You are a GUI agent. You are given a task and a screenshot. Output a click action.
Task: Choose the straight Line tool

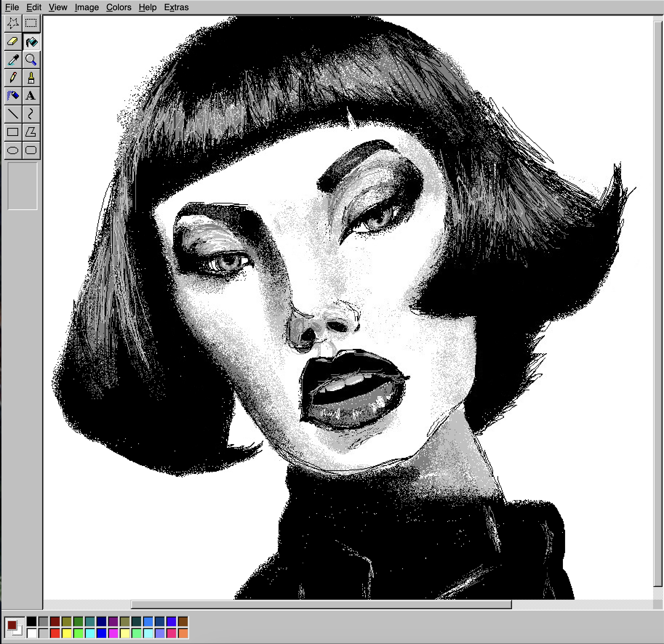point(13,114)
